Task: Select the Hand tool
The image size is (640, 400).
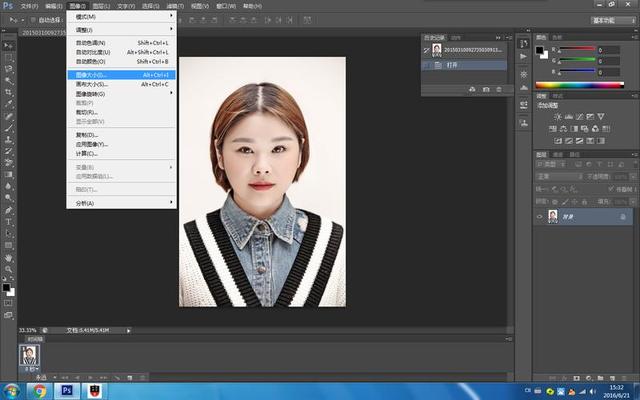Action: (8, 257)
